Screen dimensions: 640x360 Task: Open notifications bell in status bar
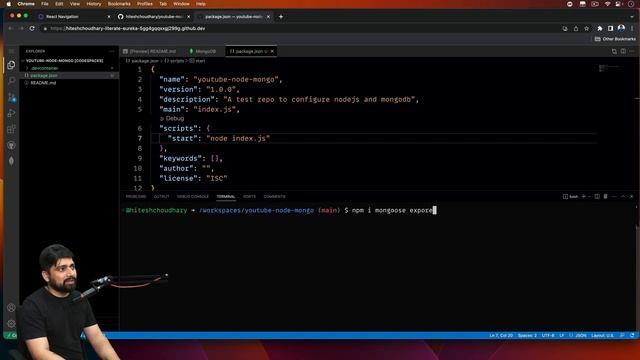(x=632, y=336)
